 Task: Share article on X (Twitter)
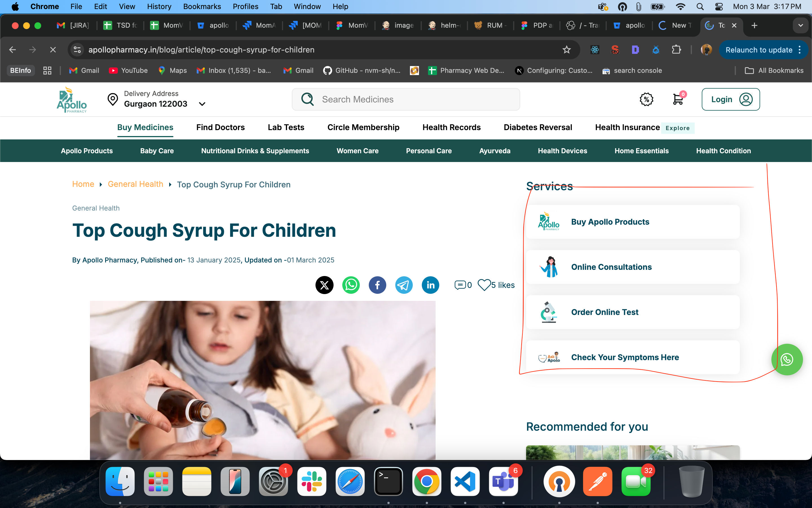click(324, 285)
